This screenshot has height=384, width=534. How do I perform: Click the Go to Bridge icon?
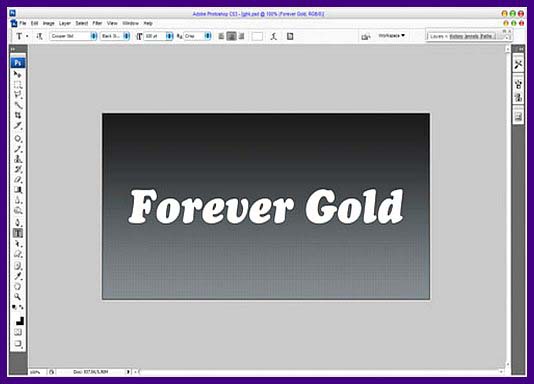(366, 36)
